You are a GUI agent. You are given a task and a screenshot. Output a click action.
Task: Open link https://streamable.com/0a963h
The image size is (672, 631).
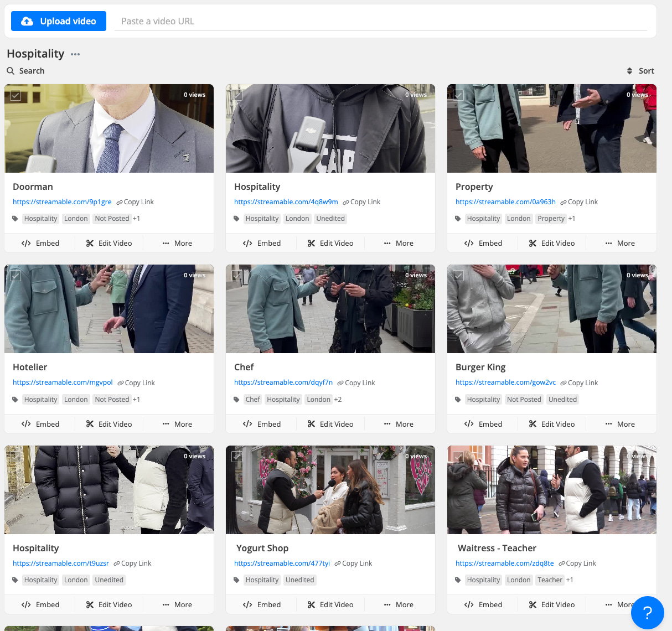pyautogui.click(x=505, y=202)
